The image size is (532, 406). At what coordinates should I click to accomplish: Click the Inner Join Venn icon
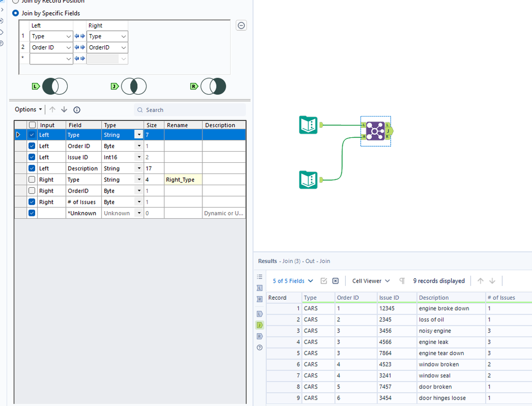coord(134,86)
